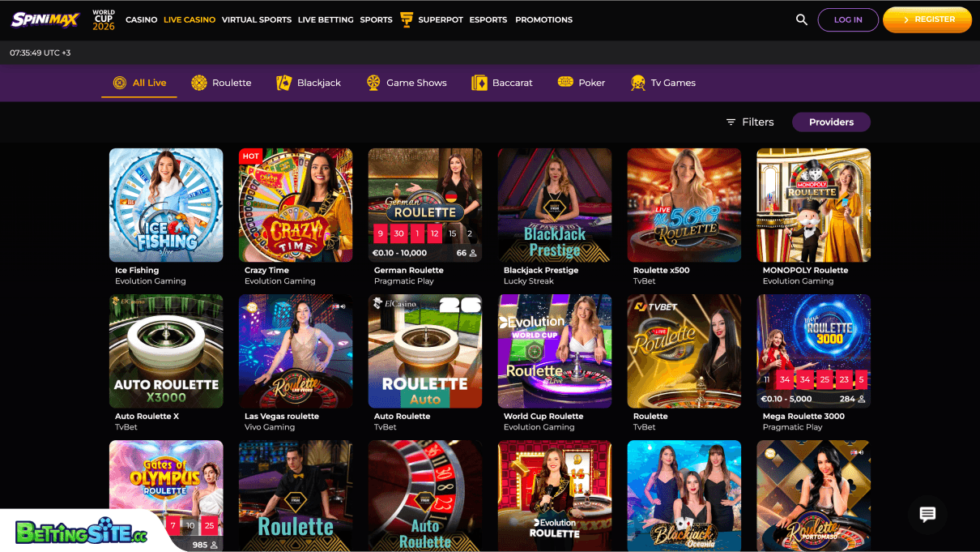The height and width of the screenshot is (552, 980).
Task: Click the Blackjack Prestige title text
Action: [541, 270]
